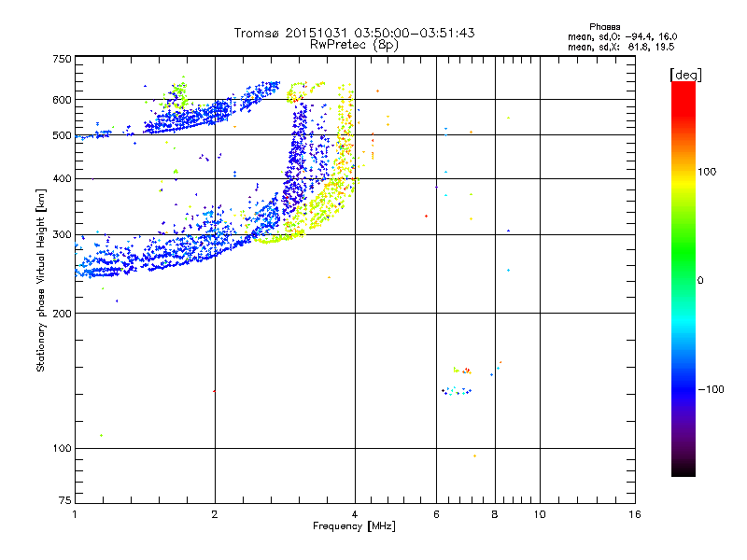747x560 pixels.
Task: Click the 'Stationary phase Virtual Height [km]' axis label
Action: tap(41, 280)
